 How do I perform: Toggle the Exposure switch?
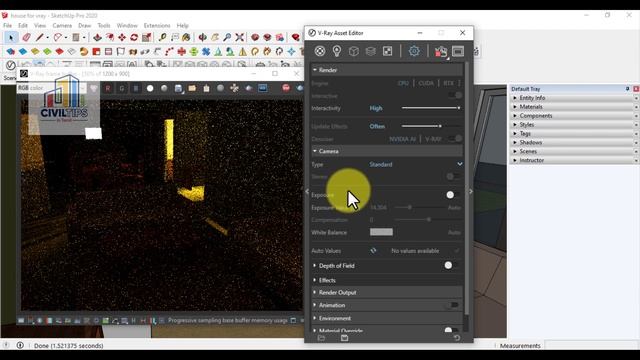[454, 195]
